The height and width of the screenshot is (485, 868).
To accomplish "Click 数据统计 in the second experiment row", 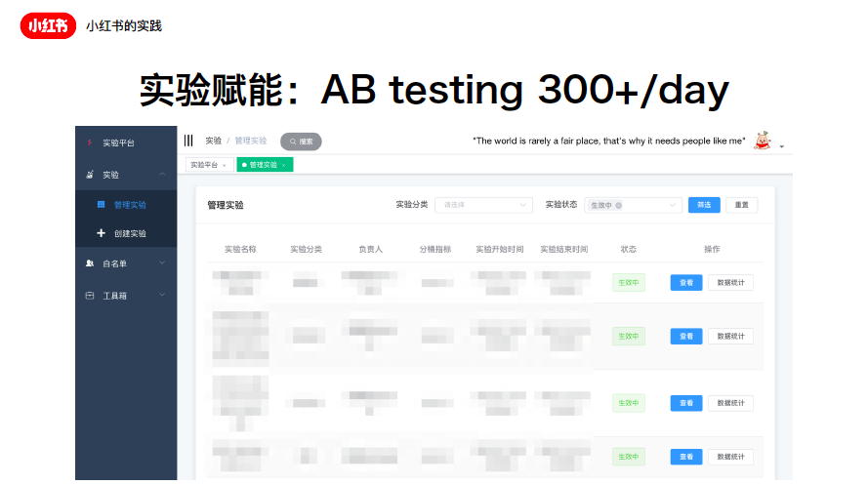I will click(730, 337).
